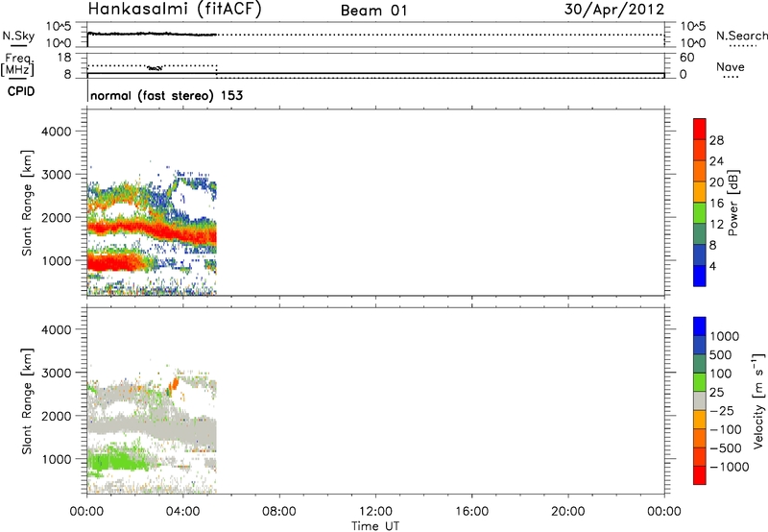
Task: Click '1000' range tick on velocity panel axis
Action: pyautogui.click(x=56, y=459)
